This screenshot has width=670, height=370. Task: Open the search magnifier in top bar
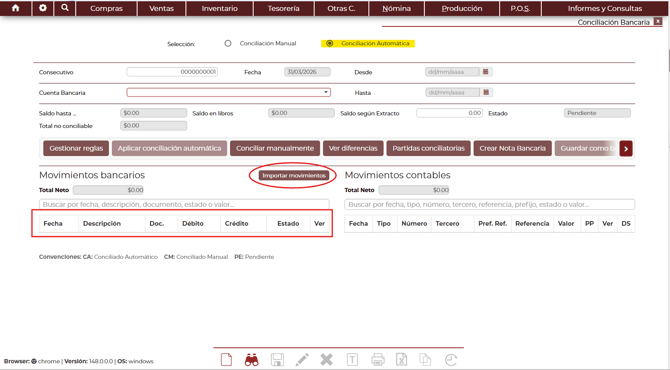click(65, 8)
